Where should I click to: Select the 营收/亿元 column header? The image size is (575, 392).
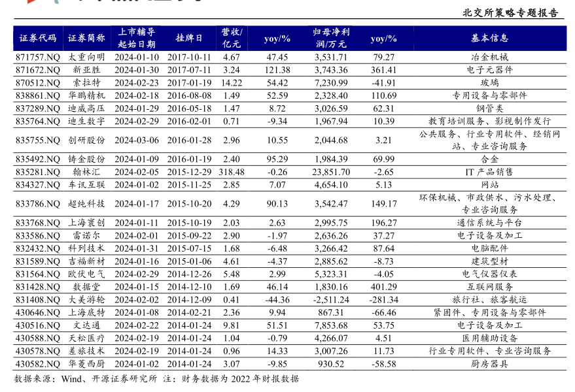point(232,39)
